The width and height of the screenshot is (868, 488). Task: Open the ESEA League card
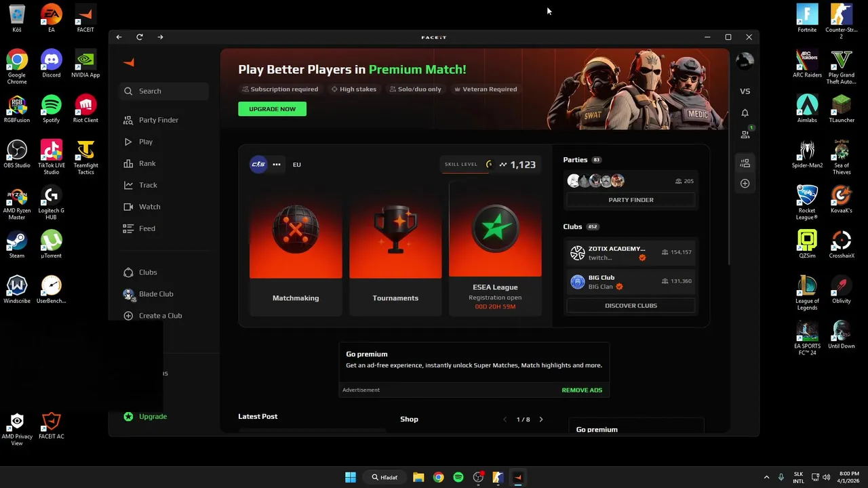[495, 248]
